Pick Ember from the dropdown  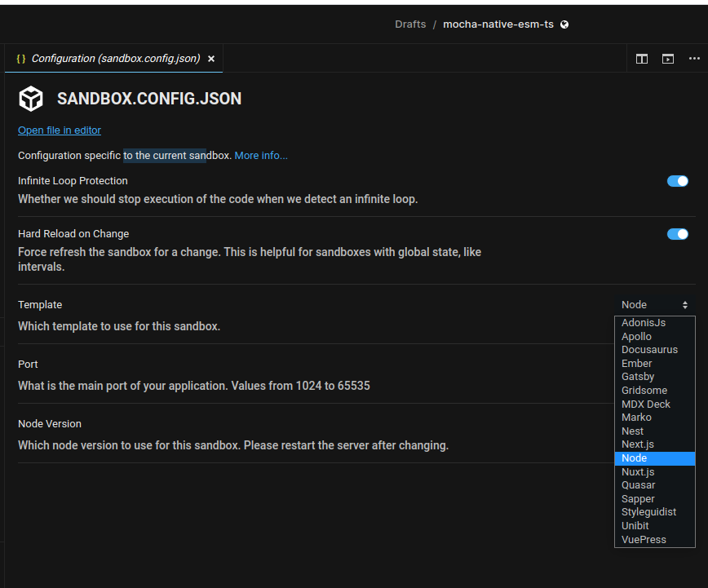pos(654,364)
